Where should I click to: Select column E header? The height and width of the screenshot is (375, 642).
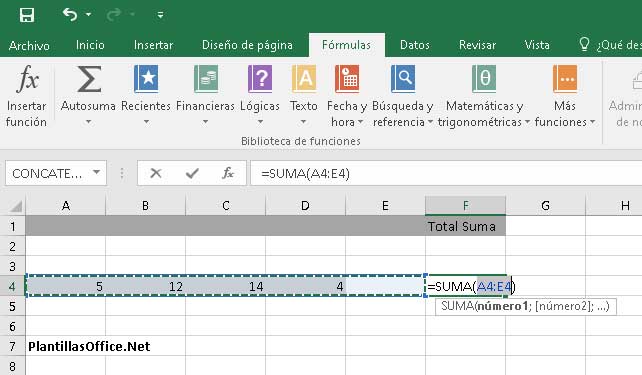[385, 206]
